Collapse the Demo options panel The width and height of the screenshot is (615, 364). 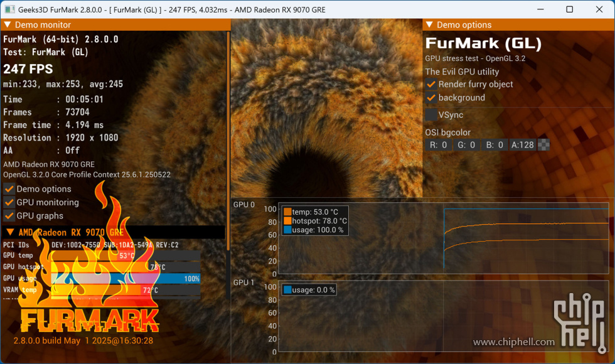click(x=429, y=24)
